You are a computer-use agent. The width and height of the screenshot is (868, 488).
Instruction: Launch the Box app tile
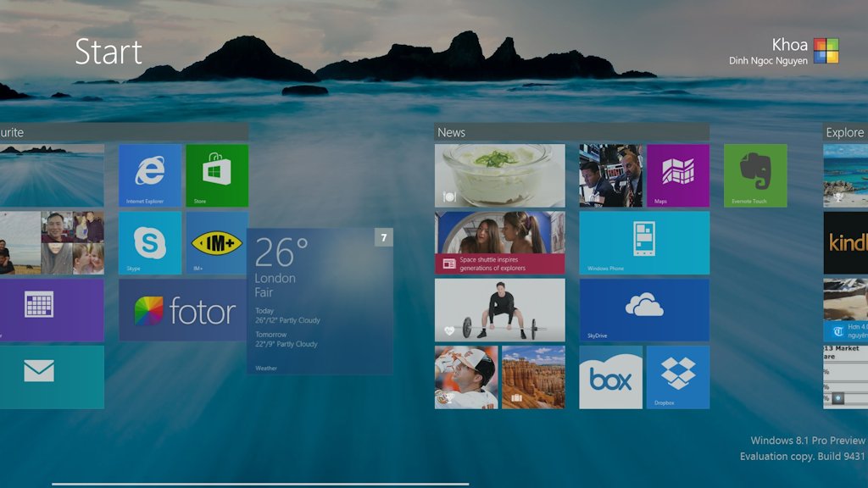pos(610,377)
